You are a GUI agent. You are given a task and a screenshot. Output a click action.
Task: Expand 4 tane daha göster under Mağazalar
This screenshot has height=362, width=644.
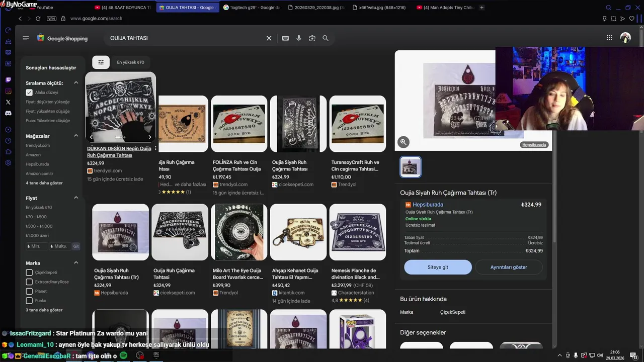(x=44, y=183)
